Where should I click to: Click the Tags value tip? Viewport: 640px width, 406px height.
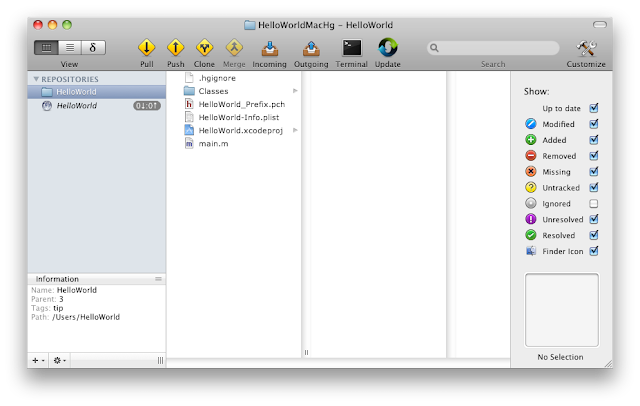point(58,308)
